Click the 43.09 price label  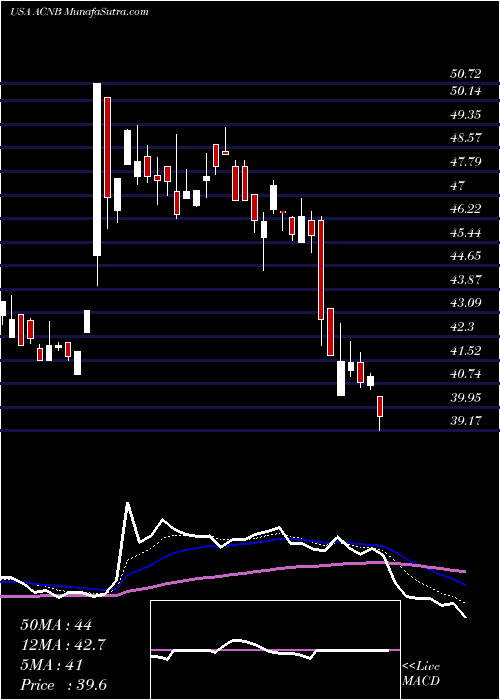click(465, 303)
